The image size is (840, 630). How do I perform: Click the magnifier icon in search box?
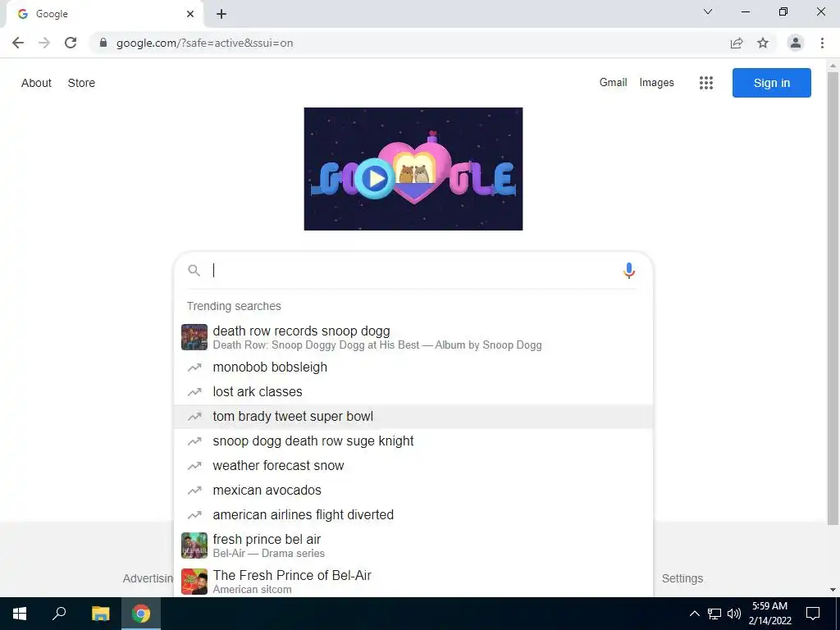(194, 271)
